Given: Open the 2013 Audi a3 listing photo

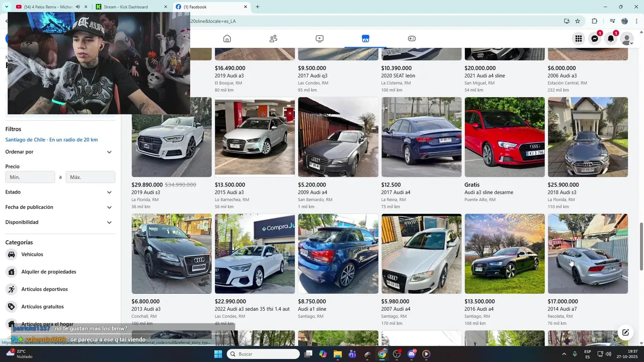Looking at the screenshot, I should tap(172, 254).
